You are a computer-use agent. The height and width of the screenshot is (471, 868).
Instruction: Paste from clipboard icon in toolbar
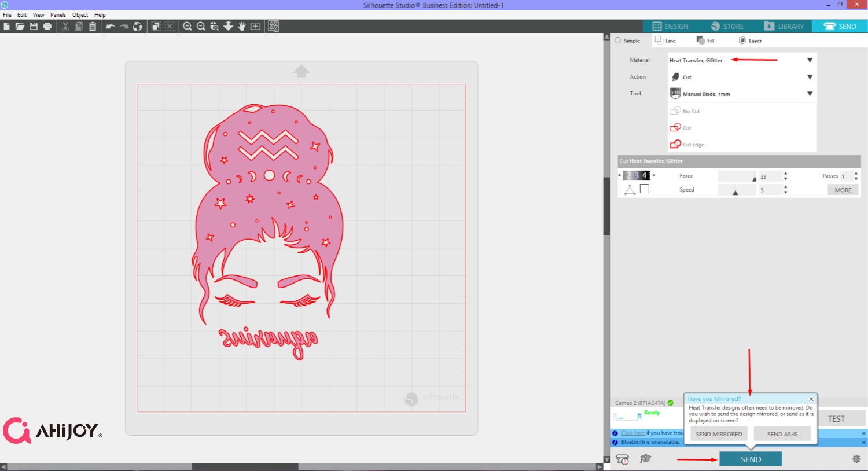[93, 27]
